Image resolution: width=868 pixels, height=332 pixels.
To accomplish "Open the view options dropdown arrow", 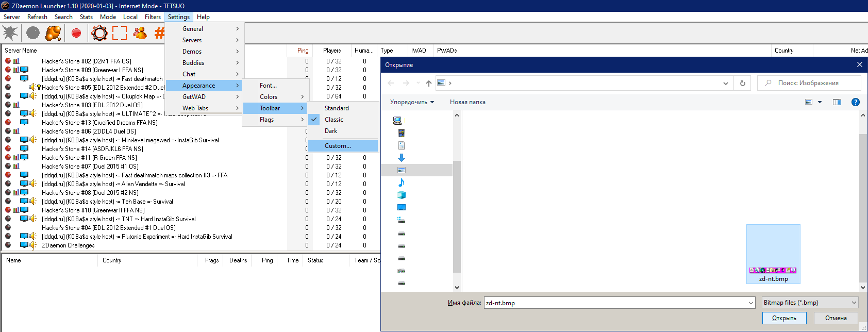I will coord(820,102).
